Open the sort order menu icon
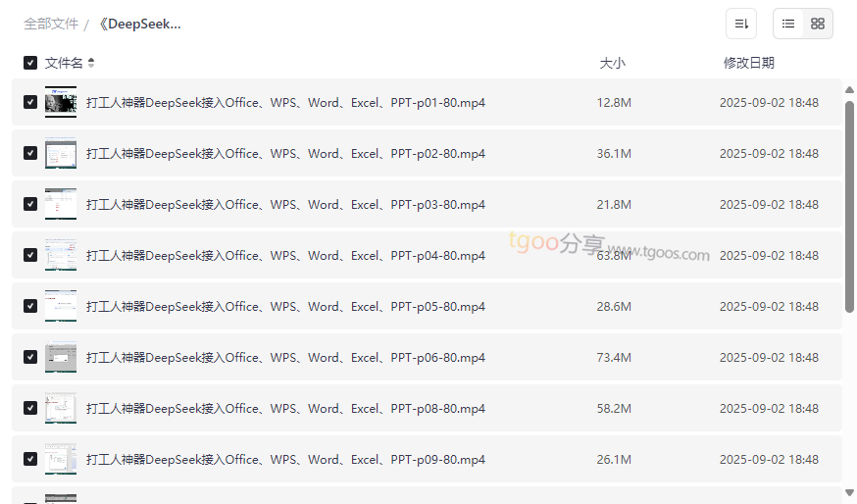 tap(741, 24)
